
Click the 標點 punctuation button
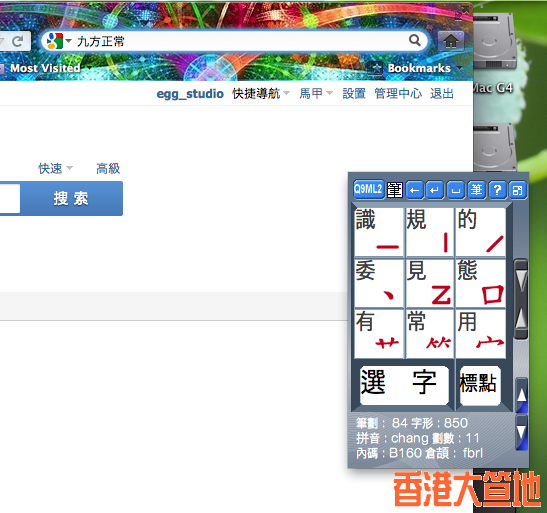tap(480, 385)
